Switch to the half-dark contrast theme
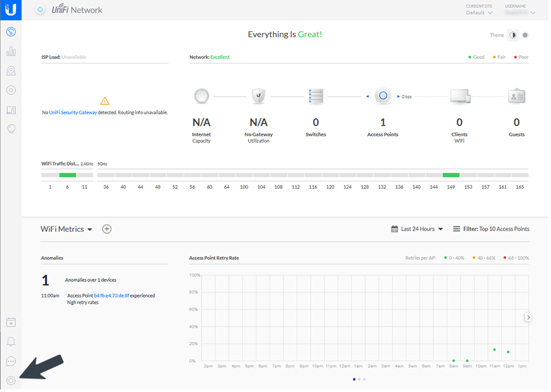Screen dimensions: 551x392 click(x=512, y=35)
